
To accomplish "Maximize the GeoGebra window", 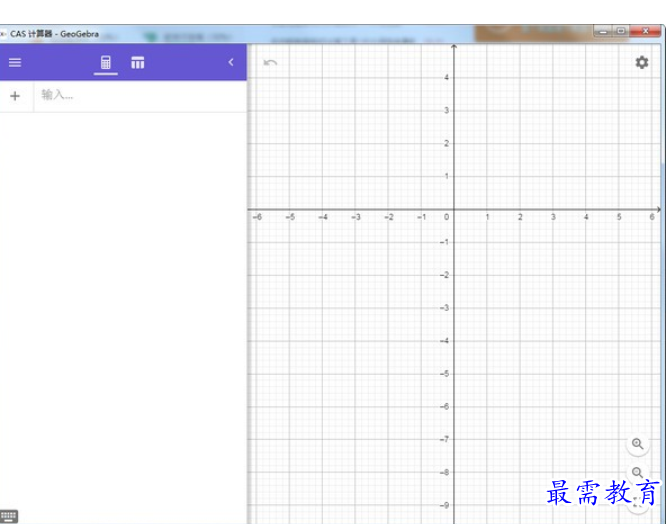I will pyautogui.click(x=621, y=31).
